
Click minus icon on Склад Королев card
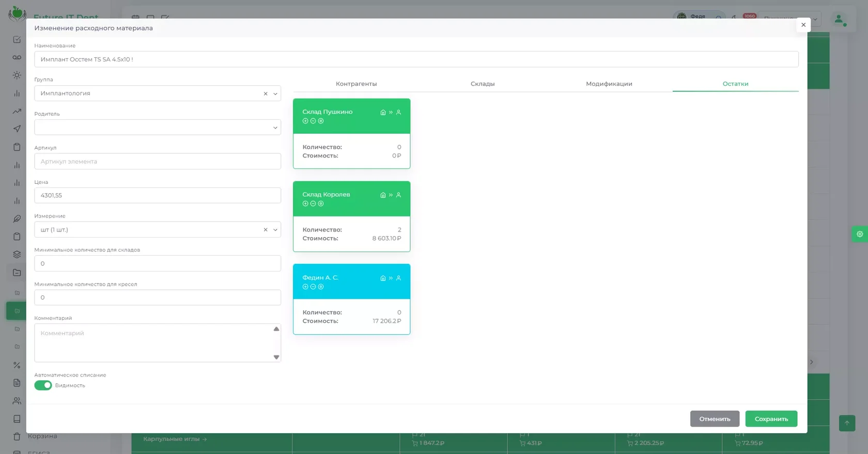click(313, 203)
